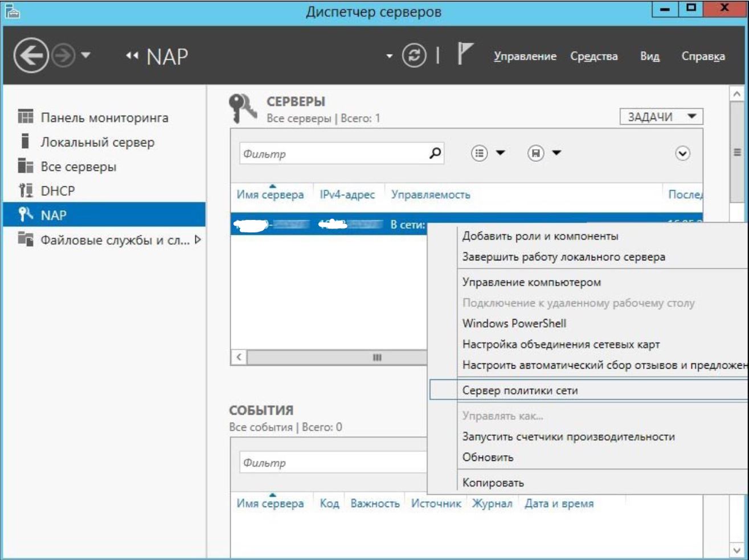This screenshot has width=749, height=560.
Task: Open the Средства menu
Action: 594,56
